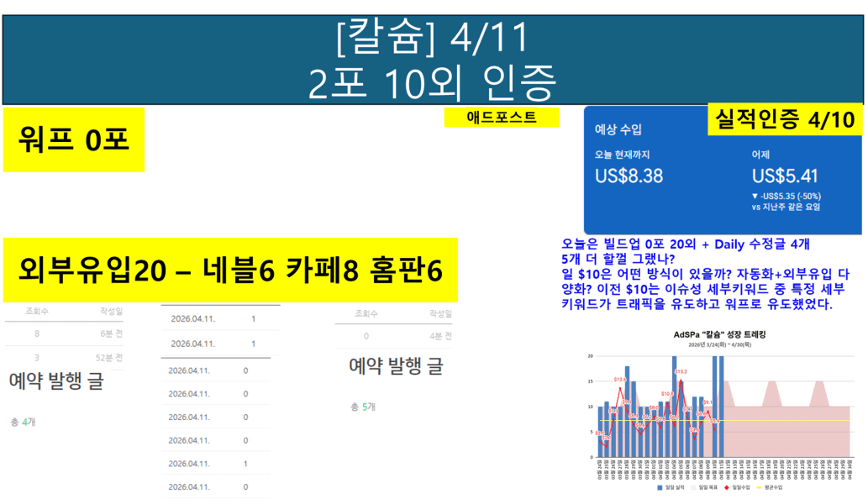Click the pink 일일 목표 legend marker

pos(692,487)
